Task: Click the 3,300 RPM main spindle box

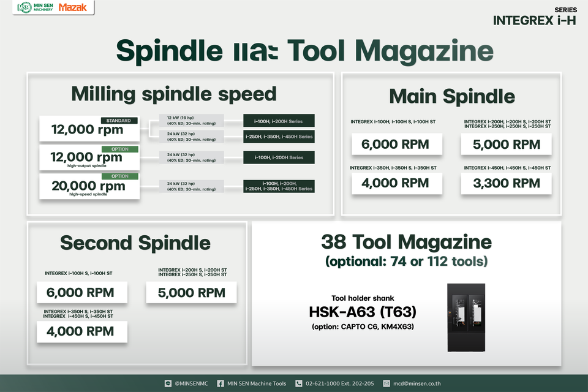Action: pyautogui.click(x=506, y=183)
